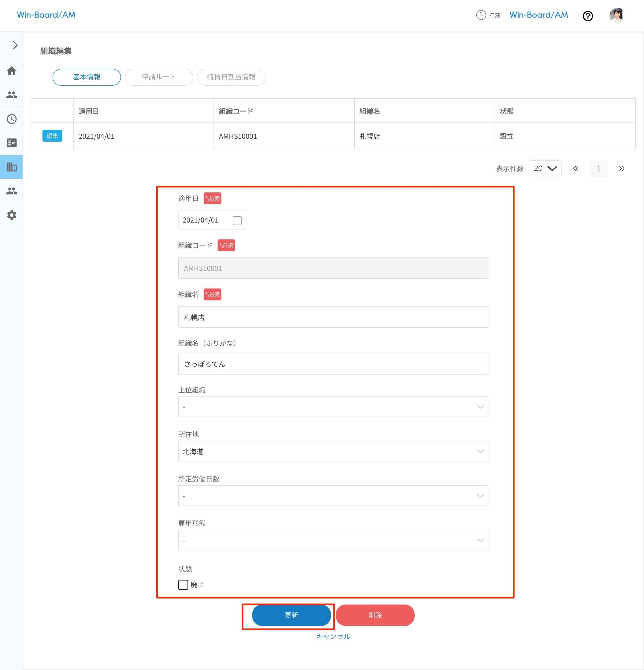This screenshot has width=644, height=670.
Task: Open the clock attendance icon in sidebar
Action: pyautogui.click(x=12, y=119)
